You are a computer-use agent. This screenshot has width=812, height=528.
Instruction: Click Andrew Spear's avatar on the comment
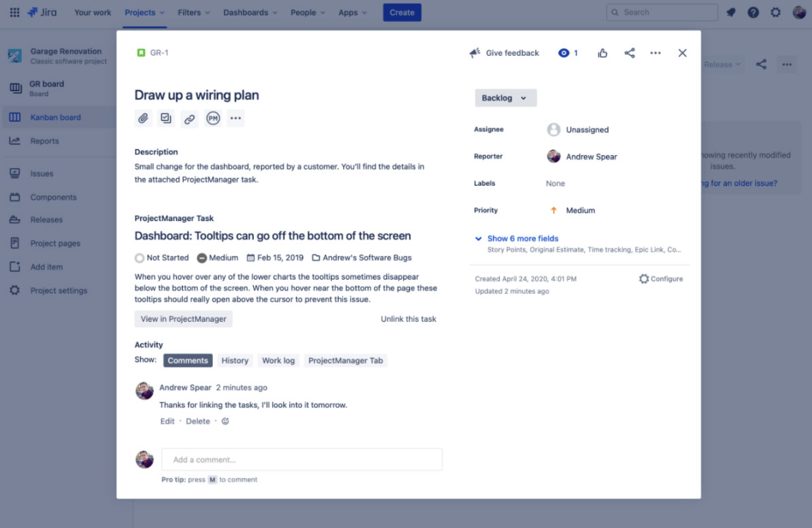[x=144, y=391]
